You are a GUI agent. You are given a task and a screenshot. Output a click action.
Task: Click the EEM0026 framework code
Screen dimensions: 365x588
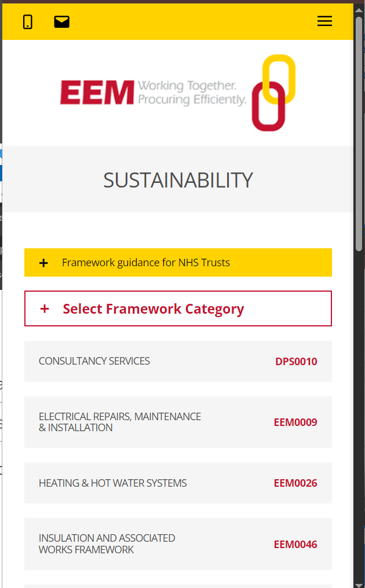pos(295,483)
